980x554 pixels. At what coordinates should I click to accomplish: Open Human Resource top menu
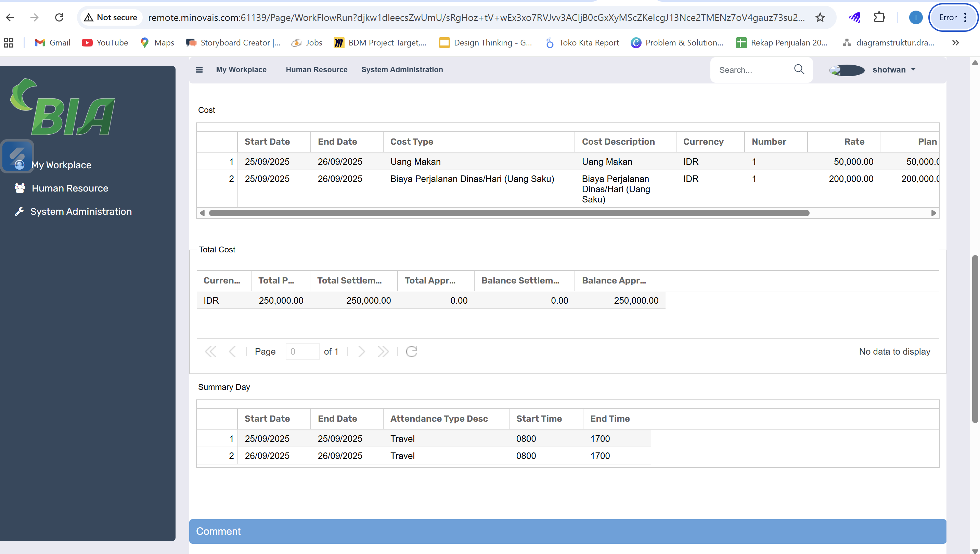(317, 70)
